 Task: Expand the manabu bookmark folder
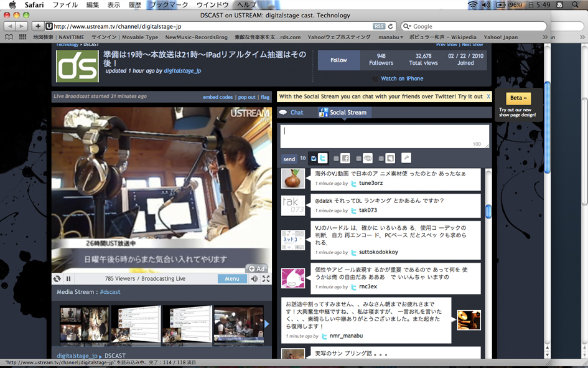tap(390, 37)
